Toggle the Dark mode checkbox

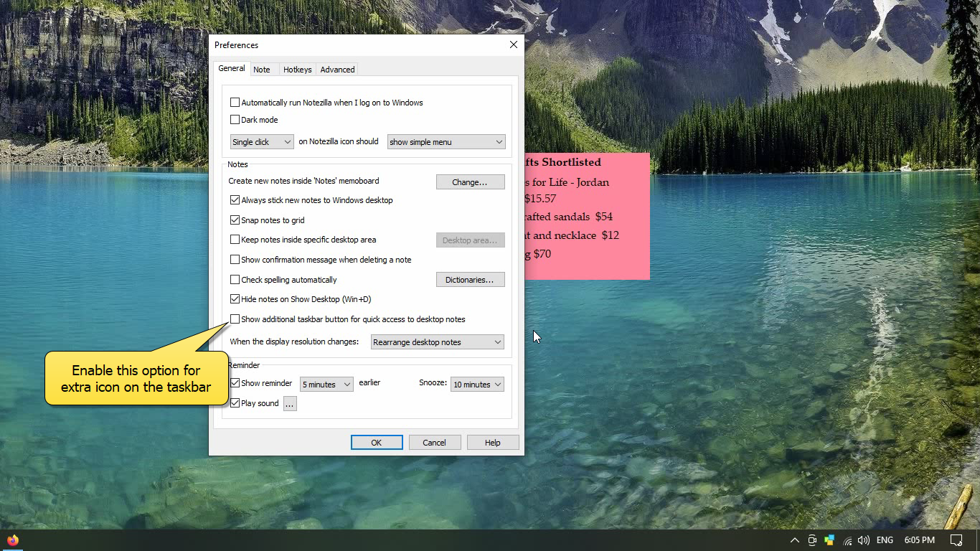pyautogui.click(x=235, y=120)
